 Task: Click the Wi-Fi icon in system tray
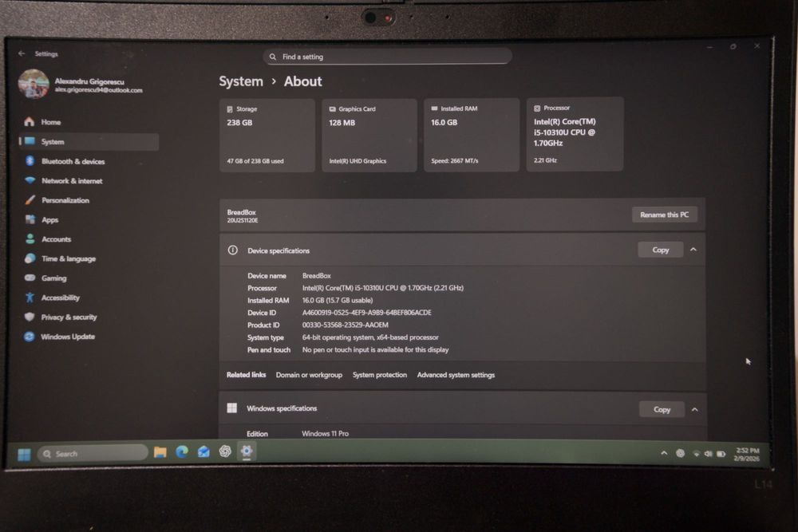[x=696, y=454]
